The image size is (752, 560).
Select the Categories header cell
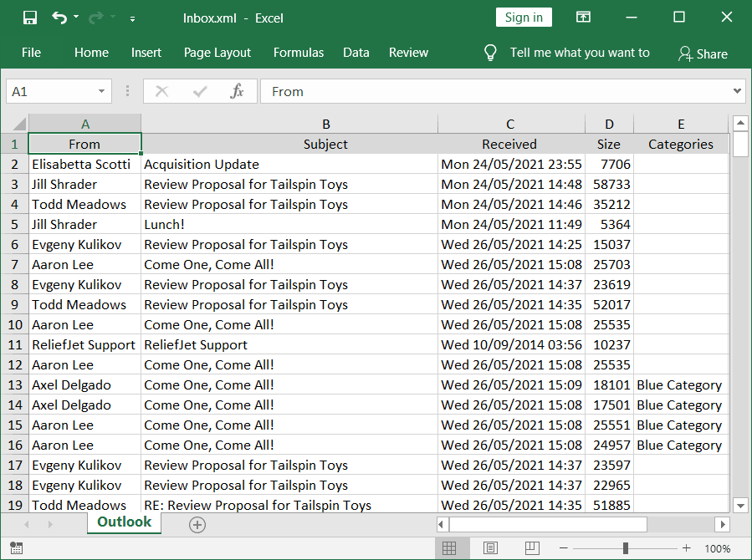click(x=681, y=145)
